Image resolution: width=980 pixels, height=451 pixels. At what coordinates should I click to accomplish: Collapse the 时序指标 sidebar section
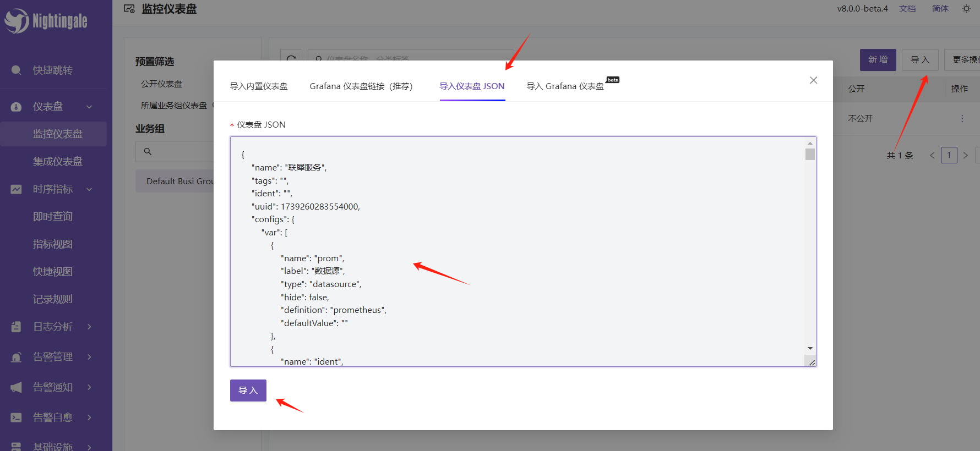tap(89, 189)
